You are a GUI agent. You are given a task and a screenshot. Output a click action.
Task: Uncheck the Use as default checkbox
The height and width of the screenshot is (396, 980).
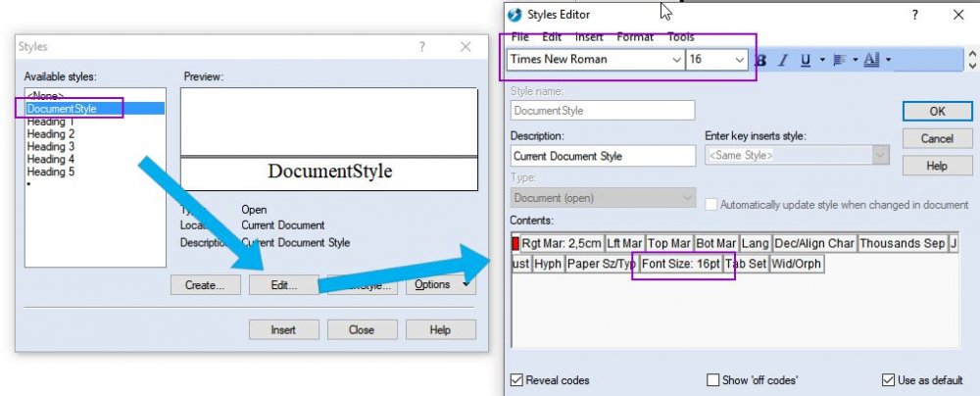[x=888, y=379]
